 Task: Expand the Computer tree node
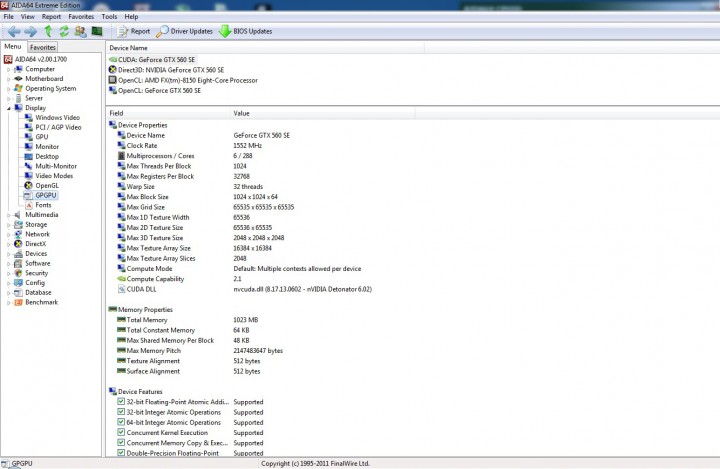pyautogui.click(x=8, y=69)
